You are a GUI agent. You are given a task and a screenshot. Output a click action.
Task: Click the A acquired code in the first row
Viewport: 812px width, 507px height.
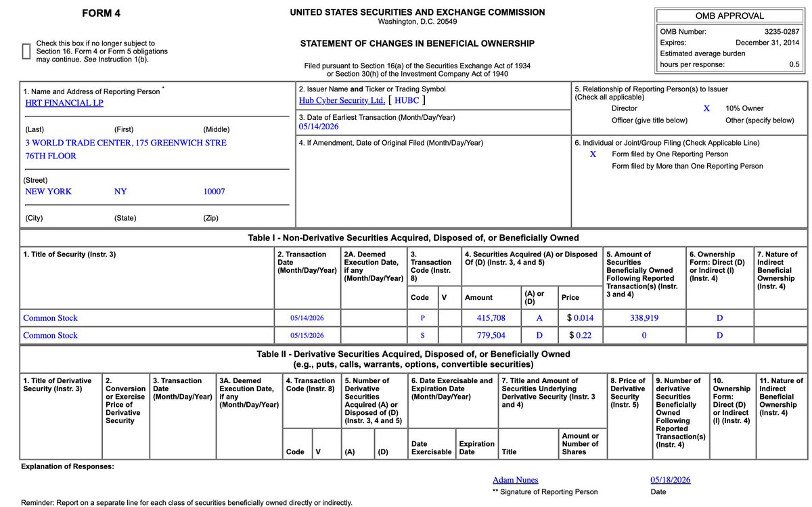[539, 317]
